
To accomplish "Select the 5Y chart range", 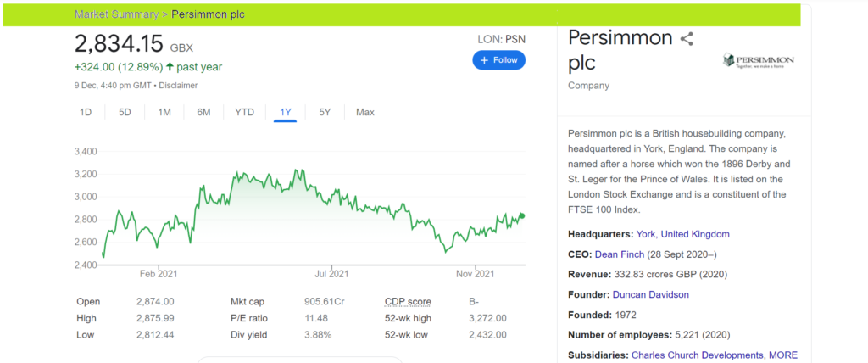I will [325, 112].
